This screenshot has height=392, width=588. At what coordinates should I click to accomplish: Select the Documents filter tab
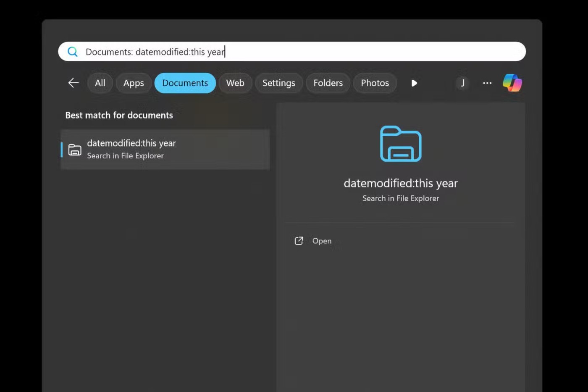click(185, 83)
